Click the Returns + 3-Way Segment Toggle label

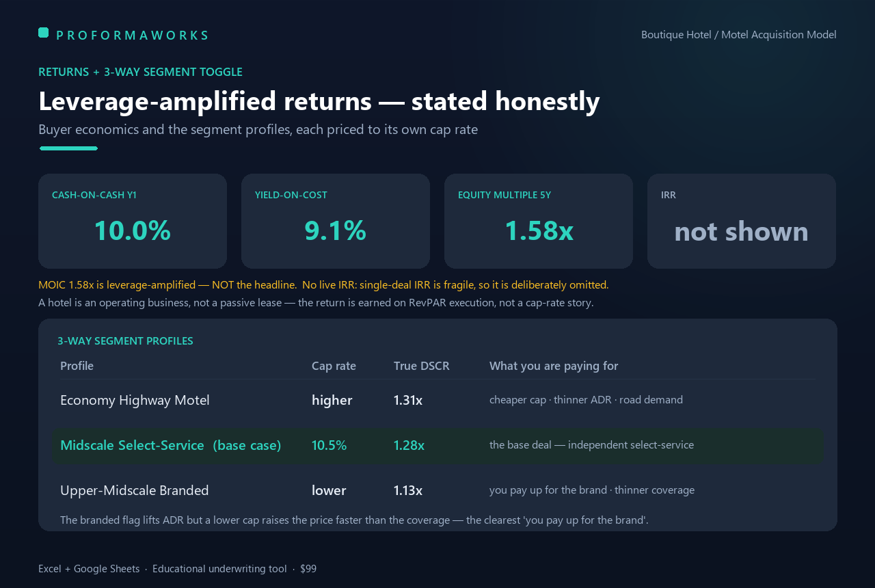140,72
